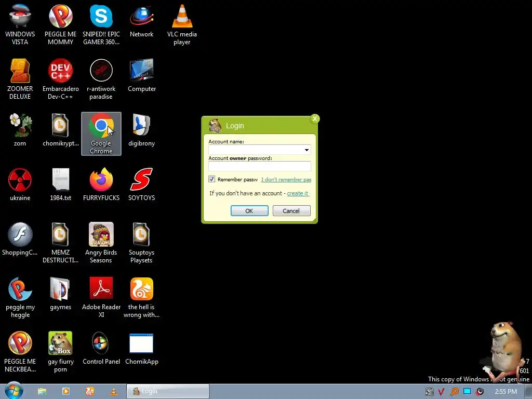This screenshot has height=399, width=532.
Task: Open the clock showing 2:55 PM
Action: pyautogui.click(x=506, y=392)
